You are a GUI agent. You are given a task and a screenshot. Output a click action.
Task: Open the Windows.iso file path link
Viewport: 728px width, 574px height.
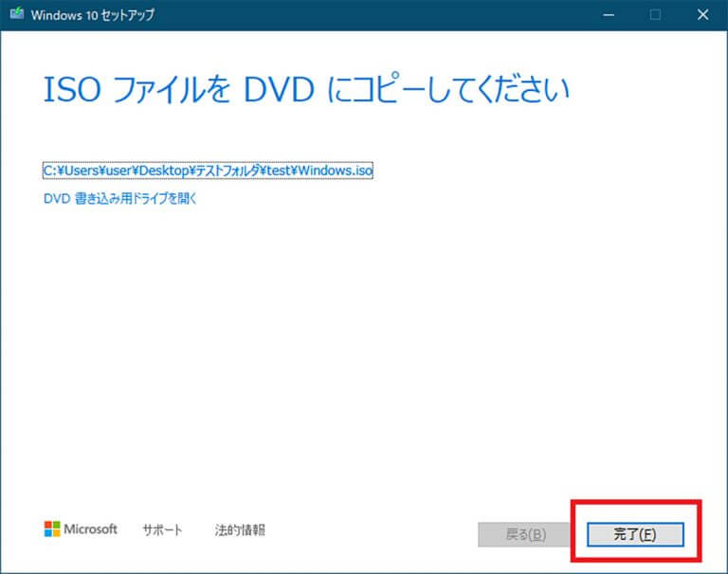[x=208, y=170]
